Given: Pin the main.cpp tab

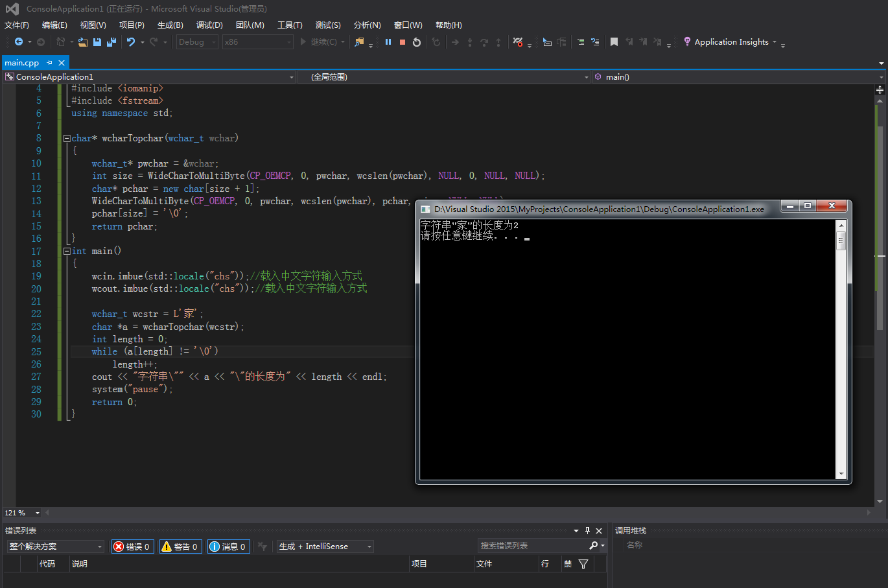Looking at the screenshot, I should (50, 63).
